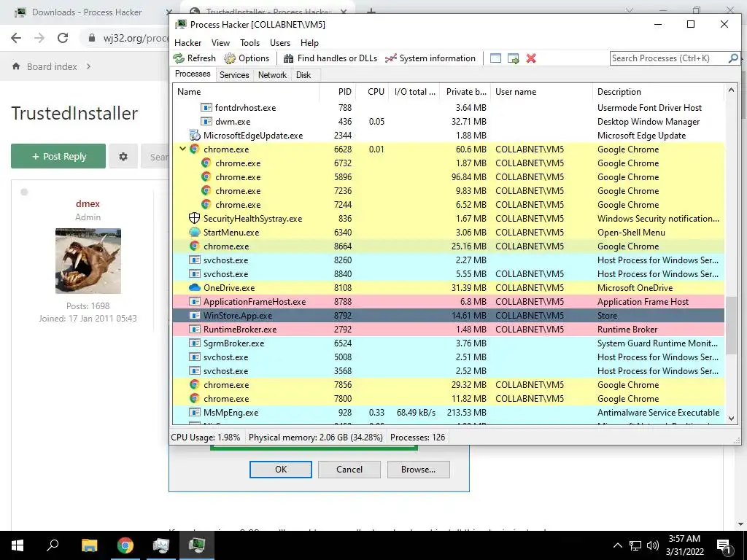This screenshot has width=747, height=560.
Task: Click the volume icon in system tray
Action: (653, 545)
